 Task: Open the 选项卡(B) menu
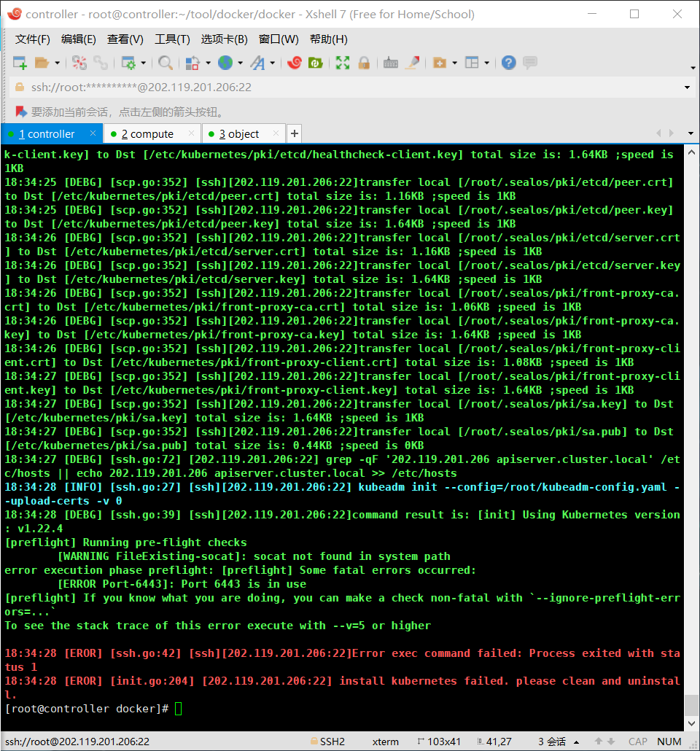224,39
